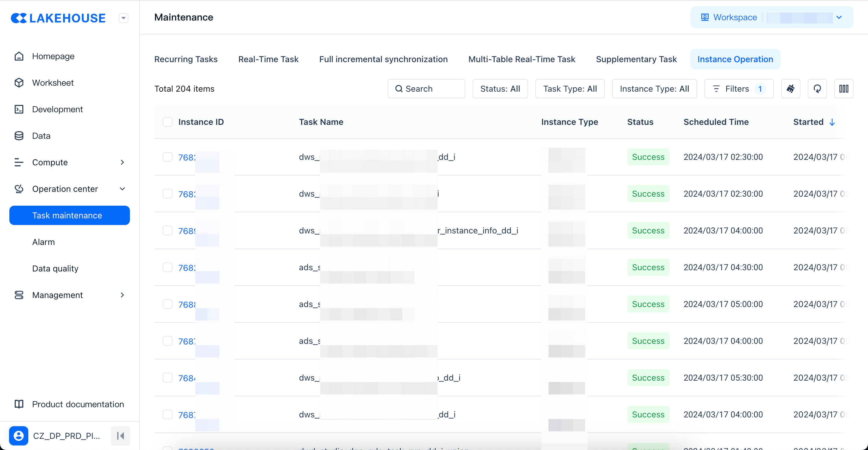Switch to the Supplementary Task tab

pos(636,59)
